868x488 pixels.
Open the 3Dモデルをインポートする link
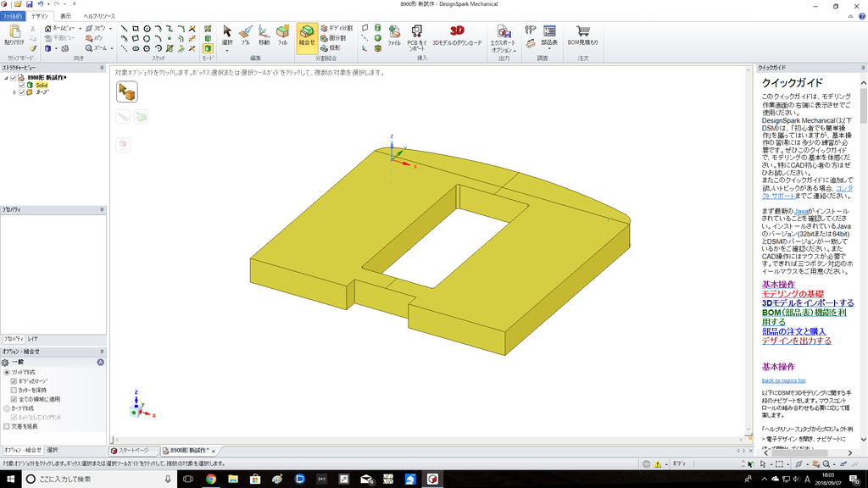pos(808,303)
